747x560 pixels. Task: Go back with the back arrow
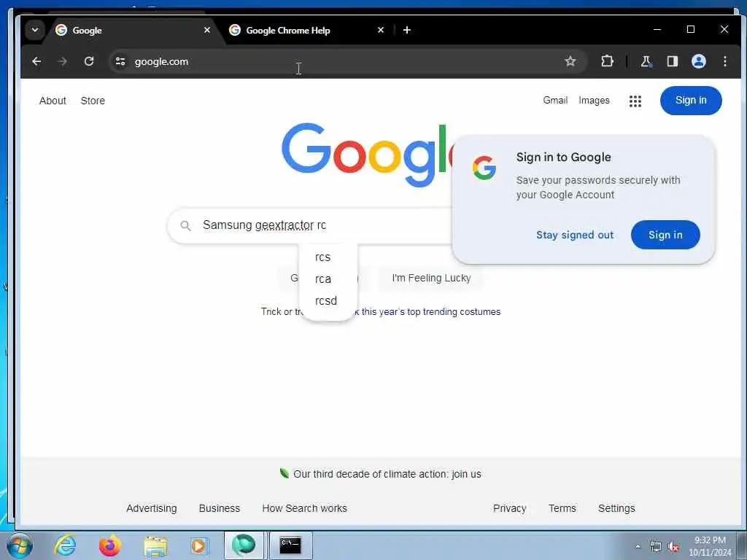pyautogui.click(x=36, y=61)
